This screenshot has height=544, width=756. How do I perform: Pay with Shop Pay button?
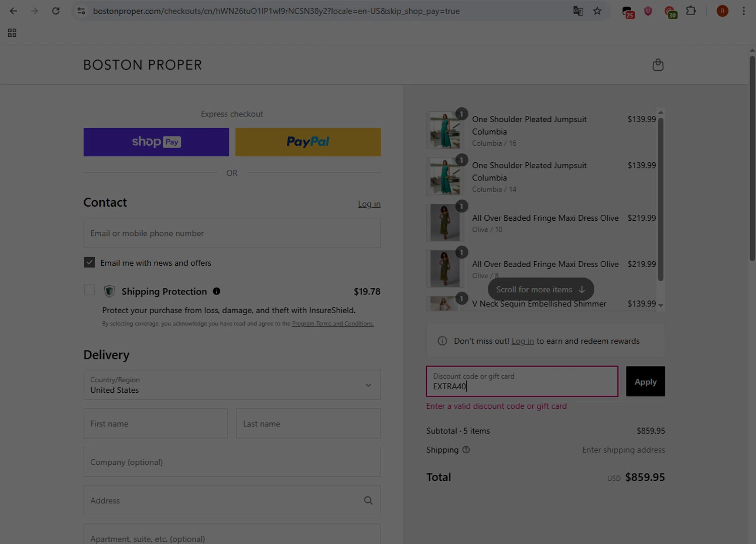[x=156, y=142]
